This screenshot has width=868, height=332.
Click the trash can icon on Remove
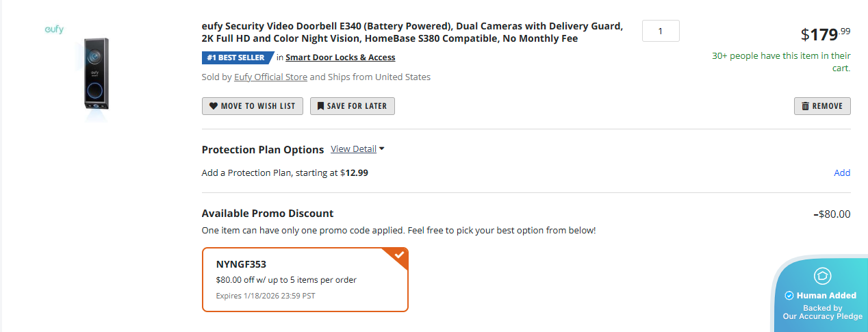pyautogui.click(x=805, y=106)
